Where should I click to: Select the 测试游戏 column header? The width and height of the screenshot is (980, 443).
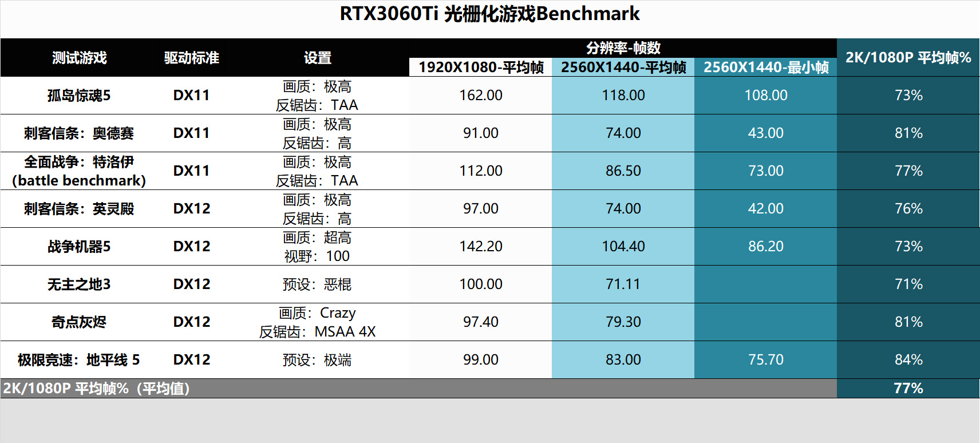click(x=79, y=58)
